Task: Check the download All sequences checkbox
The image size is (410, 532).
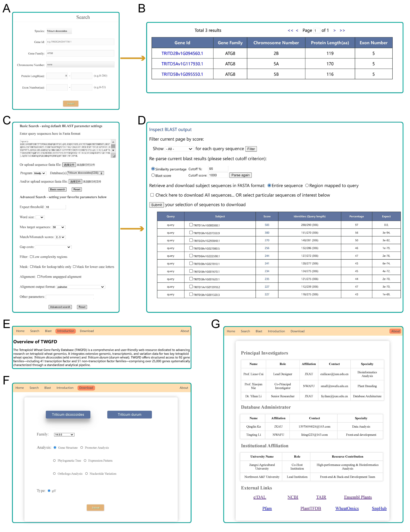Action: [152, 195]
